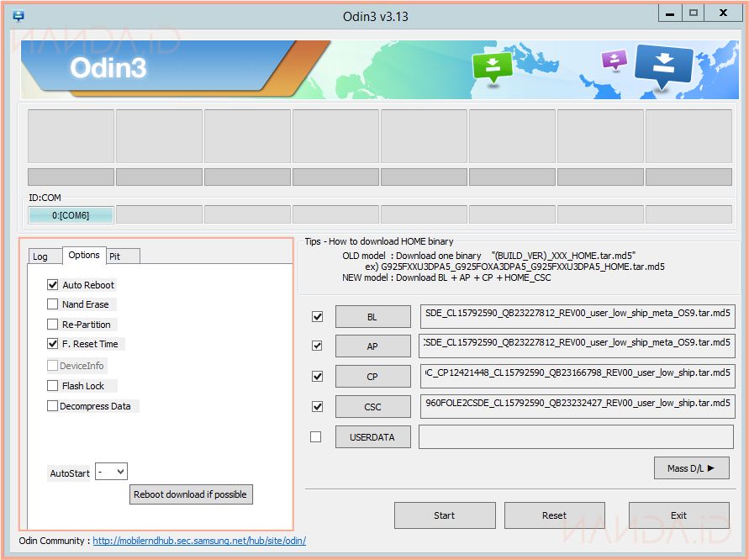Click the Odin3 app icon in title bar
The height and width of the screenshot is (560, 749).
click(18, 15)
